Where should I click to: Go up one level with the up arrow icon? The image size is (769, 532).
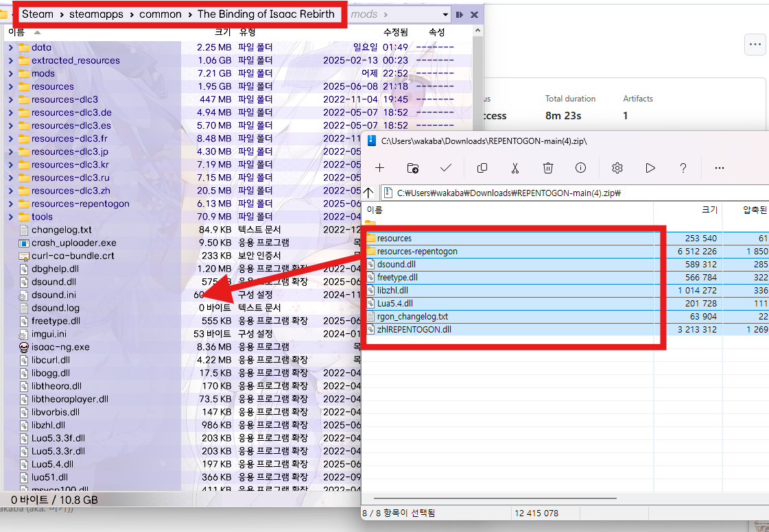369,193
